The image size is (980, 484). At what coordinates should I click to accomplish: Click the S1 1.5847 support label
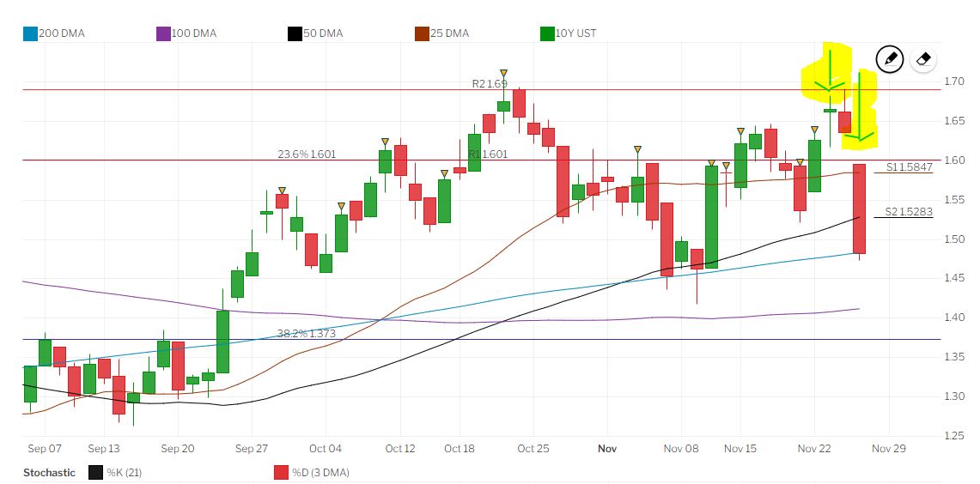click(910, 166)
